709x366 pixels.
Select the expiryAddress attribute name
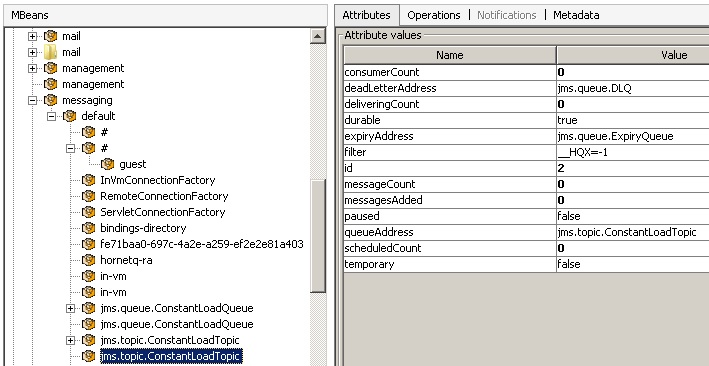tap(379, 136)
